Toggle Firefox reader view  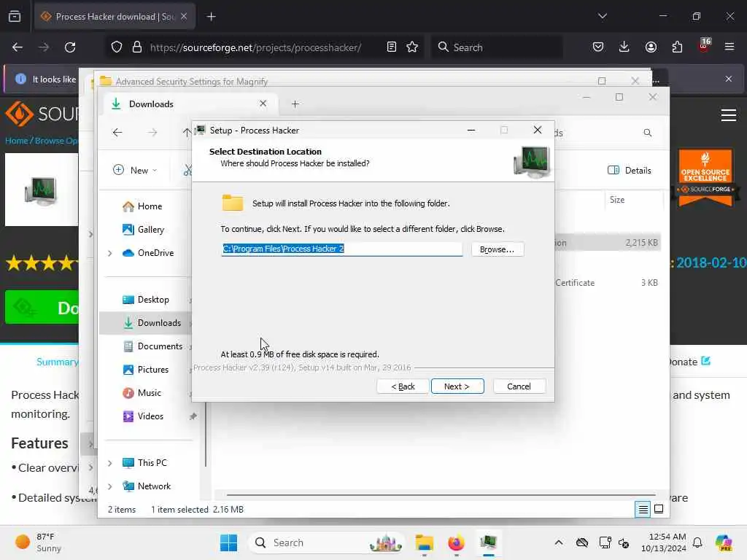(x=392, y=47)
